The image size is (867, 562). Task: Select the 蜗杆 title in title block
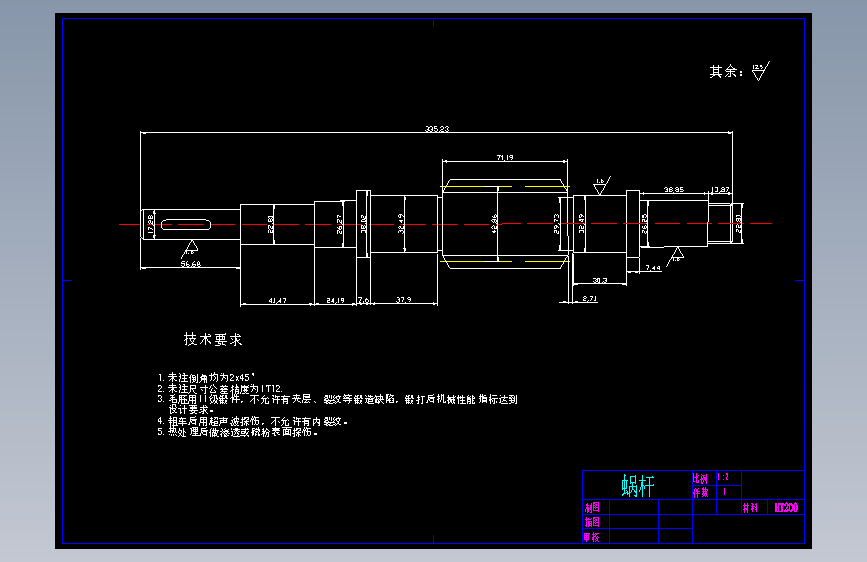pos(638,486)
